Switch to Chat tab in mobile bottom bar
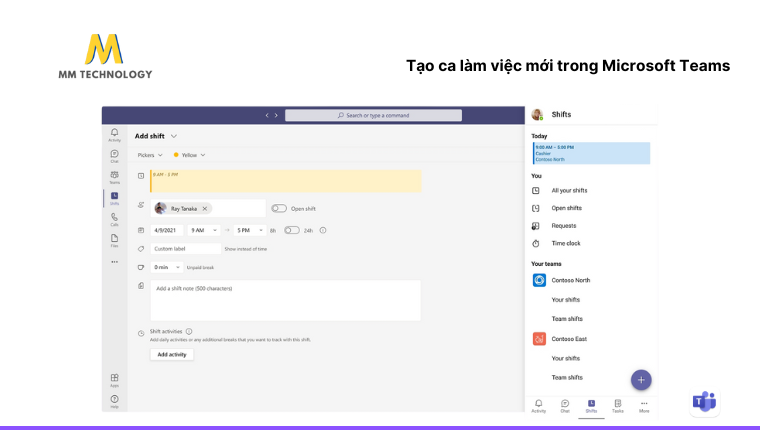Viewport: 760px width, 430px height. (565, 406)
